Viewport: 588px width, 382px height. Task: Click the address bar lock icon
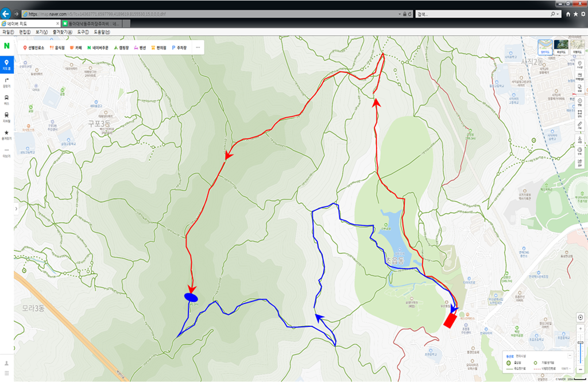[405, 14]
